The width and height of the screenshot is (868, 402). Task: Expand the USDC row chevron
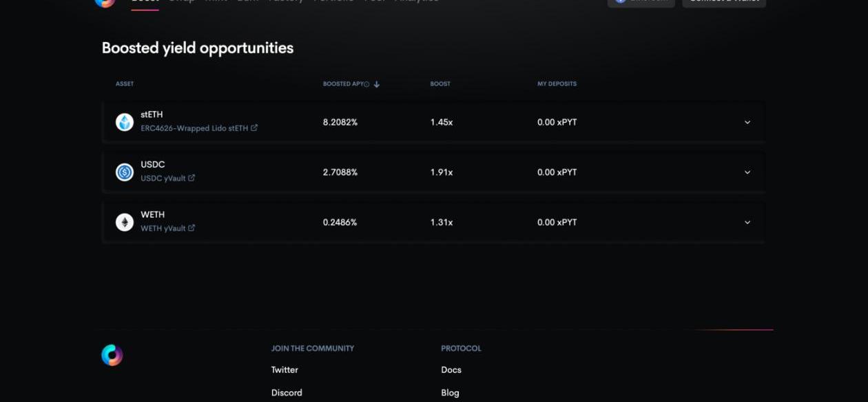[x=747, y=172]
